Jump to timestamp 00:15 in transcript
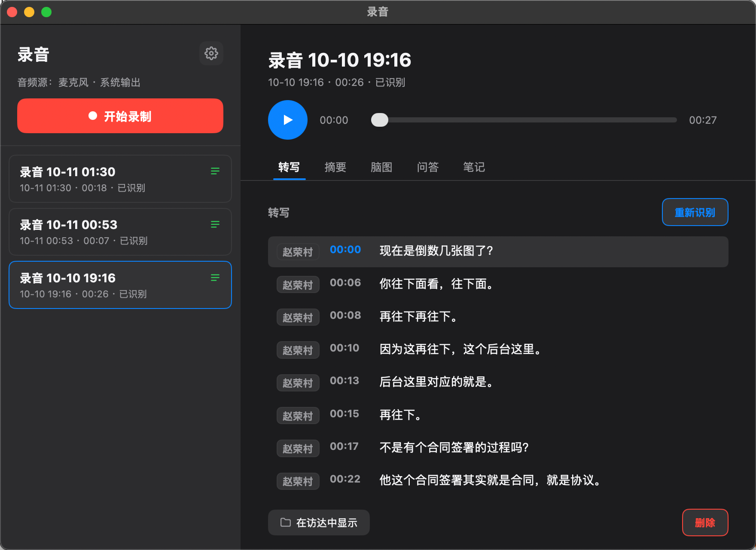This screenshot has width=756, height=550. 344,414
